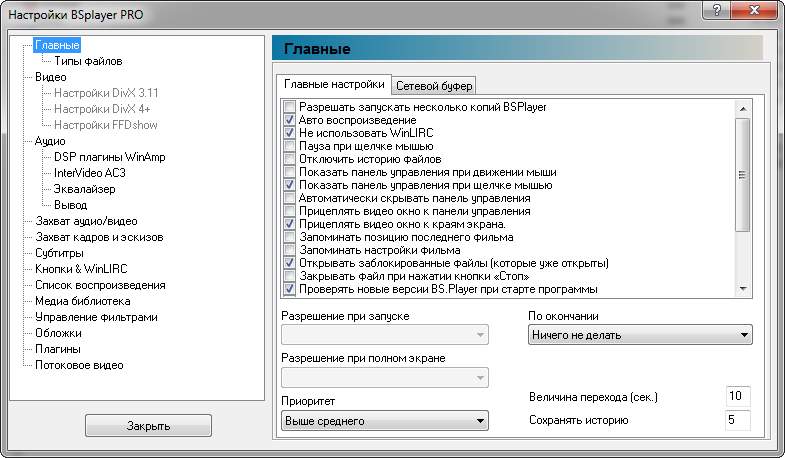Close the BSplayer settings window
Image resolution: width=785 pixels, height=458 pixels.
(755, 10)
